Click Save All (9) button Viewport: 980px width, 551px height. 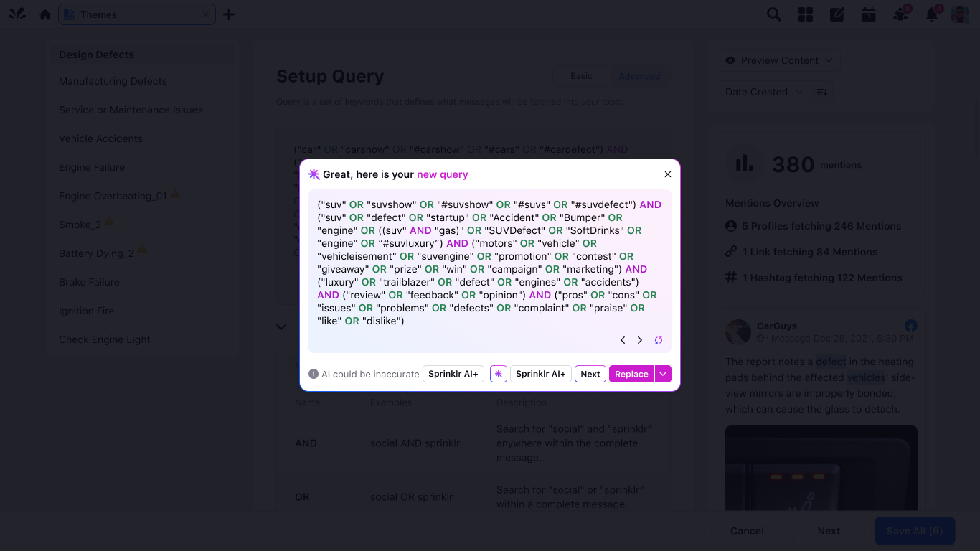pyautogui.click(x=915, y=531)
